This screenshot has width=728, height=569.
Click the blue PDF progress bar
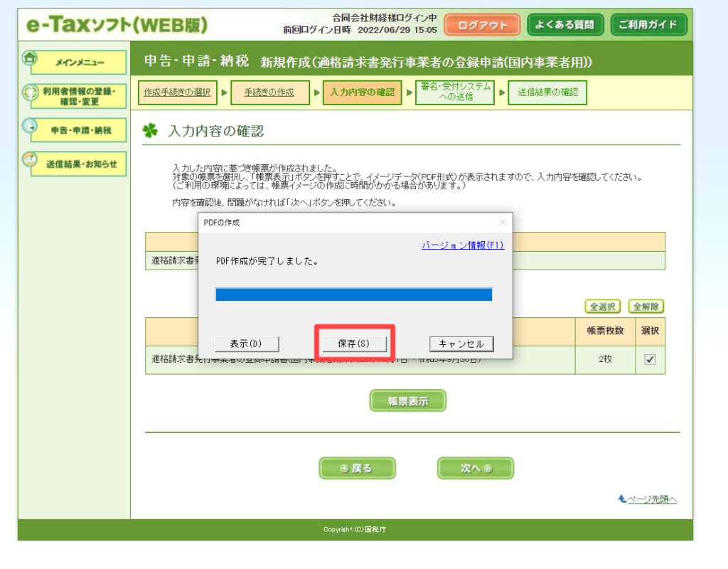point(353,294)
